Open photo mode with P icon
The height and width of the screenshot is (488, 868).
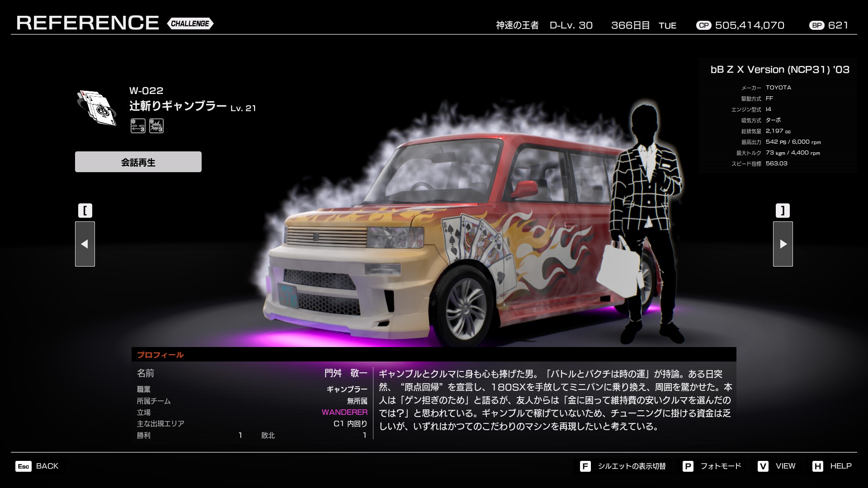tap(688, 466)
